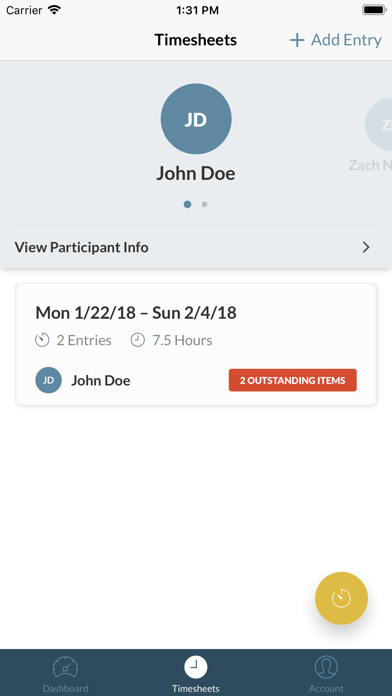Tap the small JD avatar in card
Image resolution: width=392 pixels, height=696 pixels.
coord(48,380)
